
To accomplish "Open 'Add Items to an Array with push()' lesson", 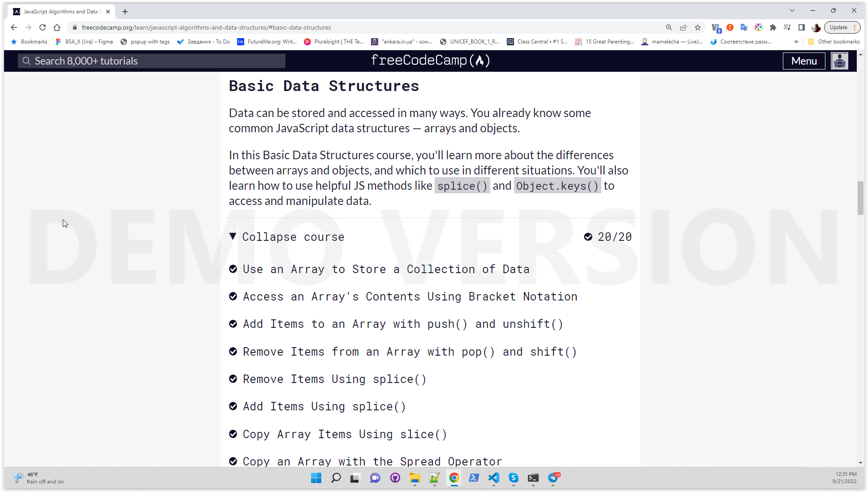I will (403, 324).
